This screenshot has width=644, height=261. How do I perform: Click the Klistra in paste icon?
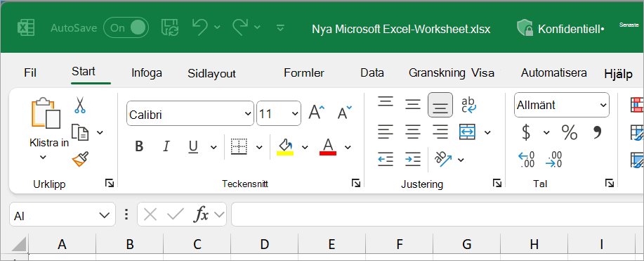coord(46,113)
